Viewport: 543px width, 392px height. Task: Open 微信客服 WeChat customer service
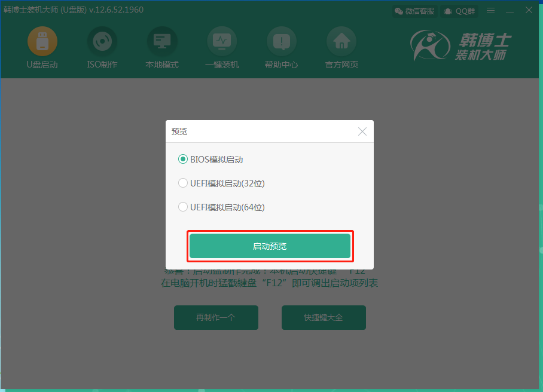pos(414,10)
